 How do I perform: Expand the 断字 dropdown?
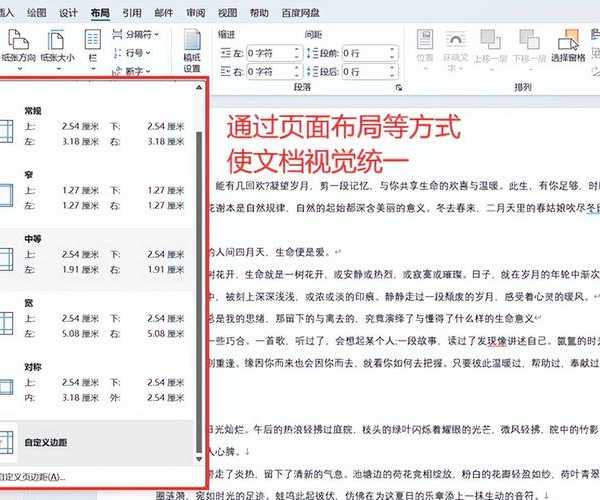pyautogui.click(x=134, y=71)
